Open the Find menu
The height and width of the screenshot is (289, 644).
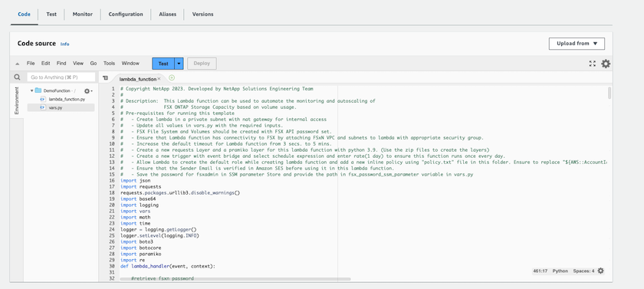coord(61,63)
